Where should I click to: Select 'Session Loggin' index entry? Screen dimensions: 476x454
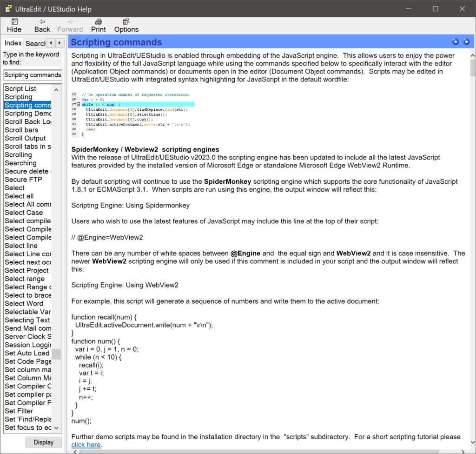pyautogui.click(x=27, y=345)
